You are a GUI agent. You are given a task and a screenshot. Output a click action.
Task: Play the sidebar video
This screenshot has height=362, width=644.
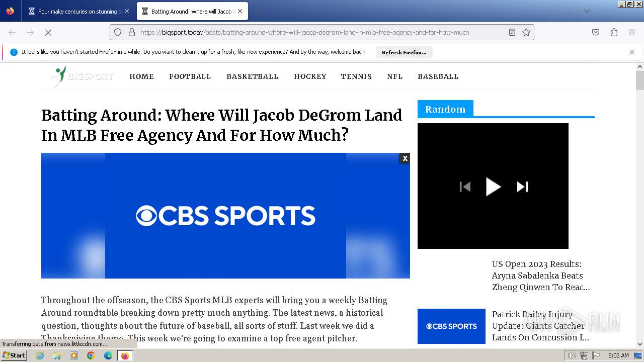tap(493, 187)
